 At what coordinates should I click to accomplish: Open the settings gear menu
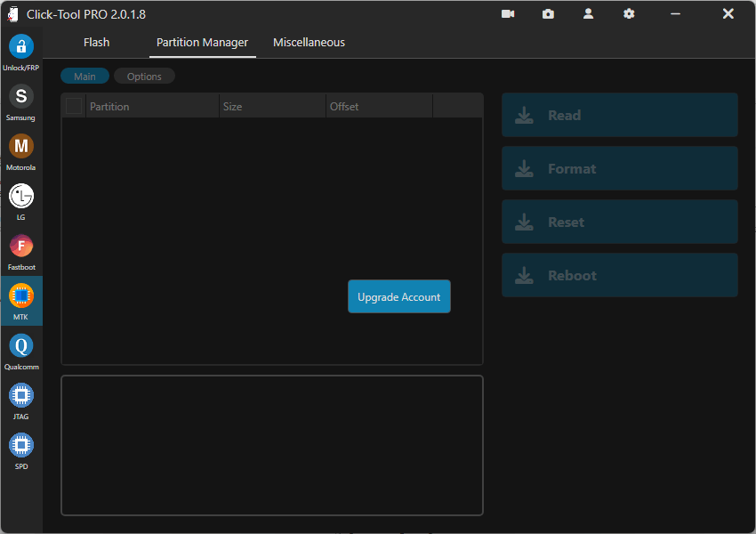(x=629, y=13)
